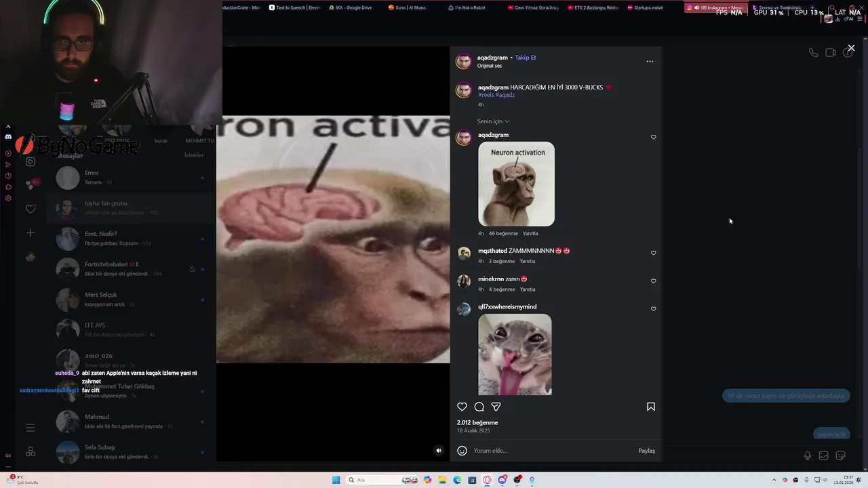Open the cat GIF comment image

(x=515, y=354)
